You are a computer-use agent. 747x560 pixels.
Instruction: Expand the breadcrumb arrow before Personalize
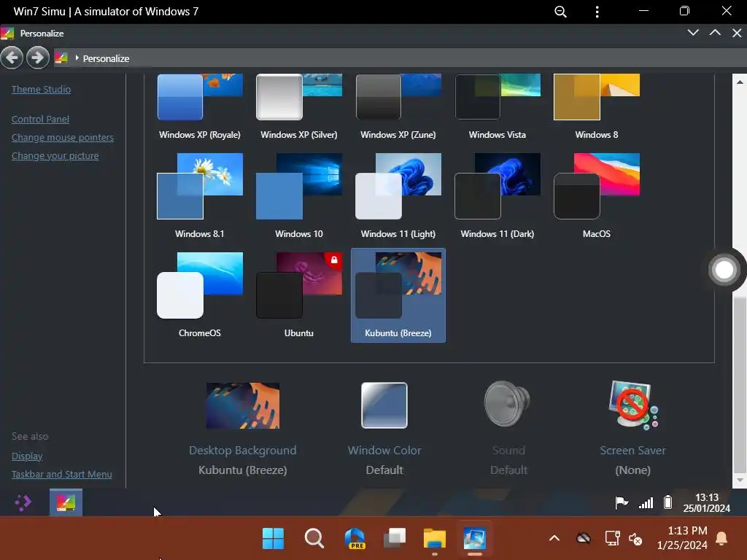(77, 58)
